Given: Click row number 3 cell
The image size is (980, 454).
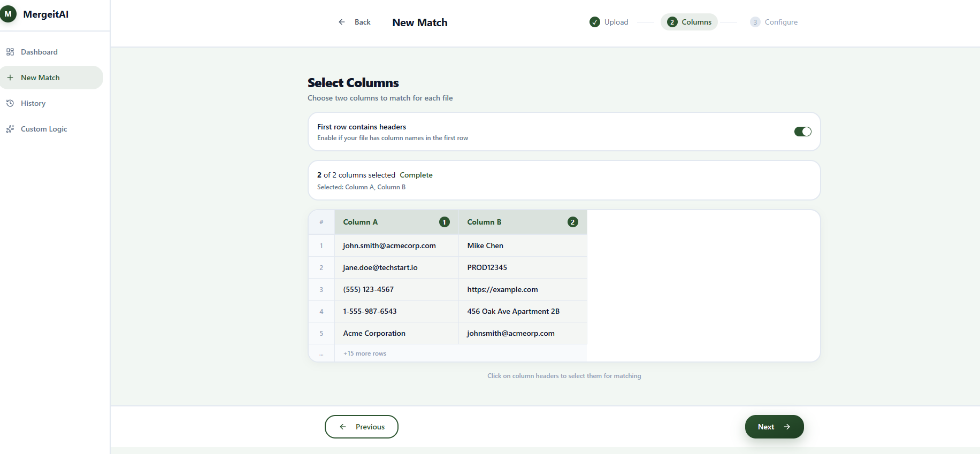Looking at the screenshot, I should (x=321, y=289).
